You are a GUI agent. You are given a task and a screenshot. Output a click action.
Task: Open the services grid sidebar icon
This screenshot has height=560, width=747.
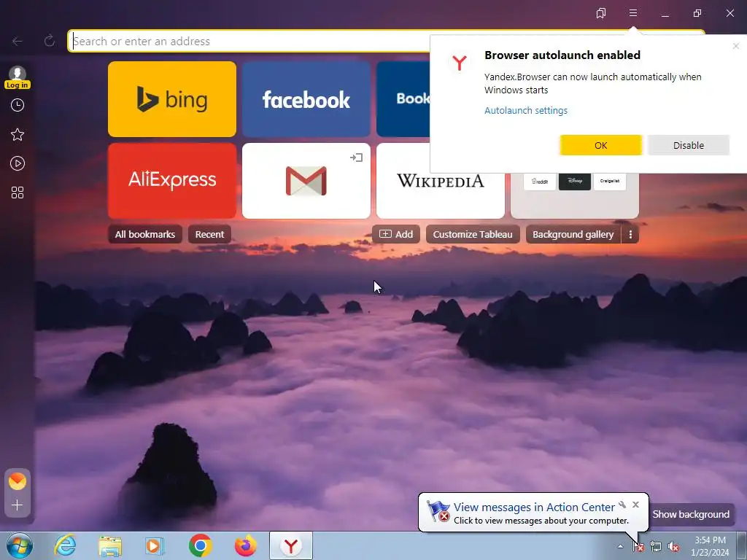(18, 192)
